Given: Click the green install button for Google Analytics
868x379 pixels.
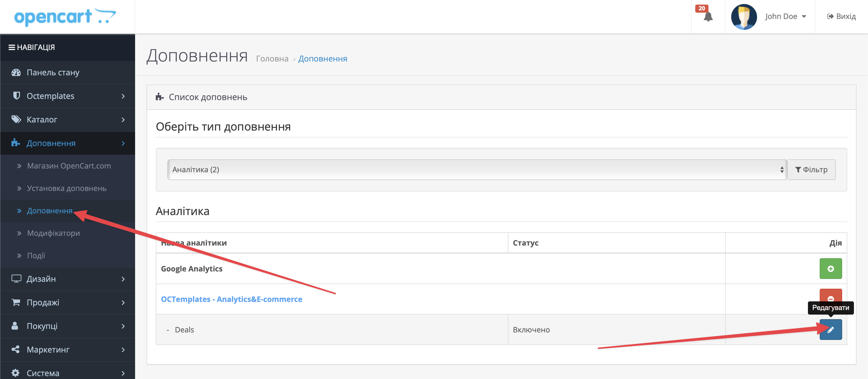Looking at the screenshot, I should [x=830, y=268].
